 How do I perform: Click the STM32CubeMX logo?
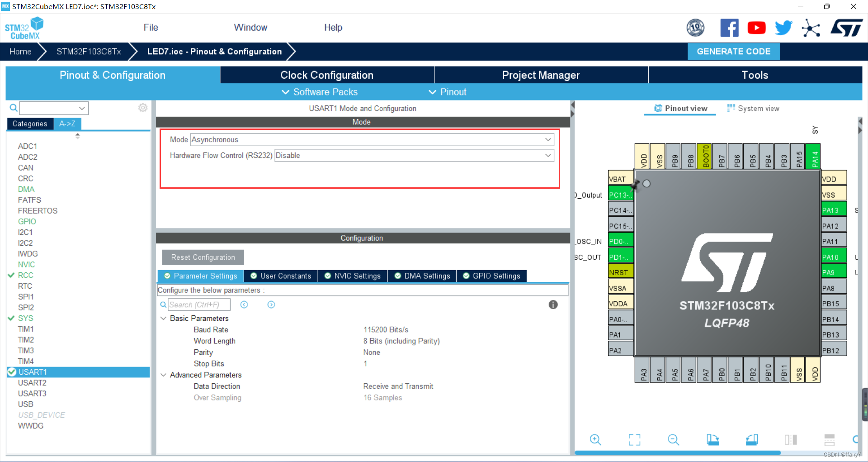click(24, 29)
